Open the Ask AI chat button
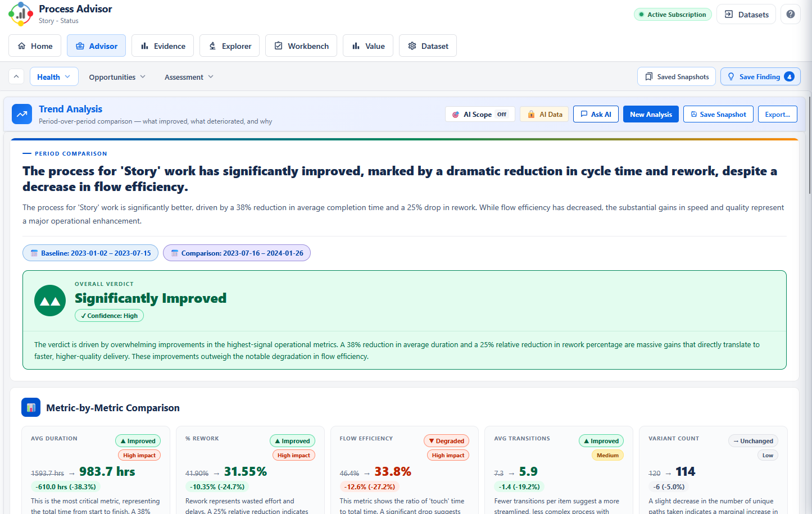Image resolution: width=812 pixels, height=514 pixels. (596, 114)
